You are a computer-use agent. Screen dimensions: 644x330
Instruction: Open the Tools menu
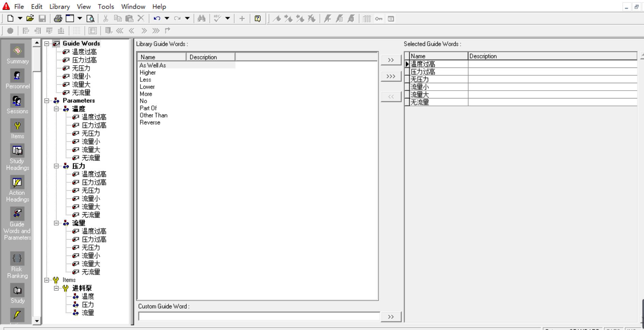pyautogui.click(x=106, y=6)
